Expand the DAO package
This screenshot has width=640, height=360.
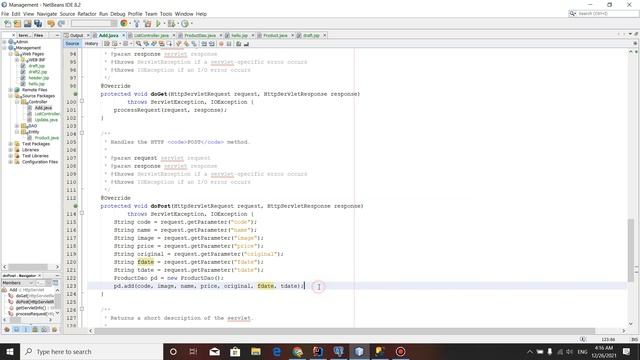point(17,126)
